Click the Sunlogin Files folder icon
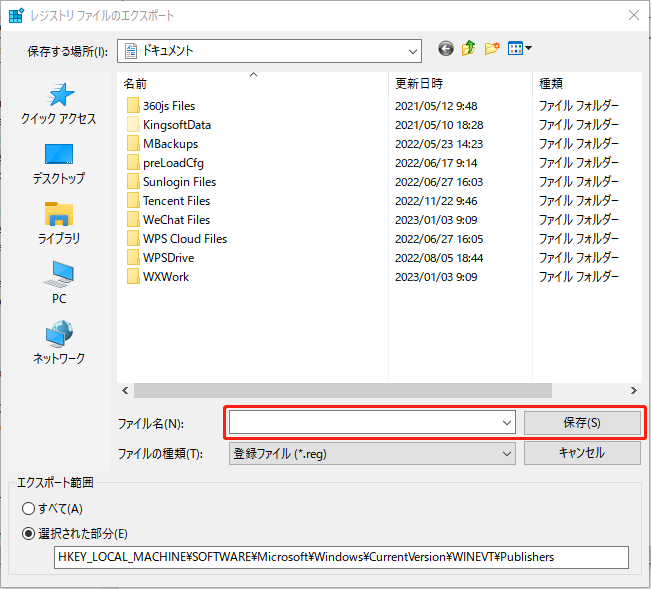This screenshot has width=651, height=589. click(133, 182)
